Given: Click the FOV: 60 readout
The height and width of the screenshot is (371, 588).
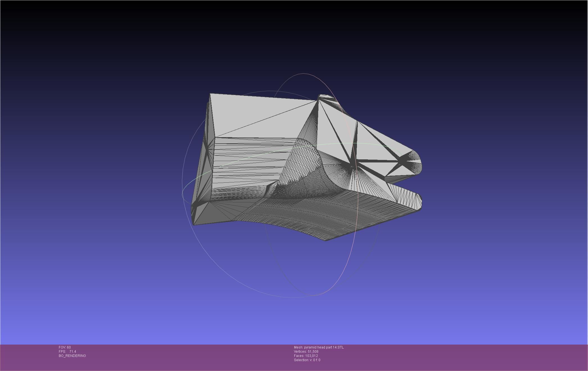Looking at the screenshot, I should point(65,347).
